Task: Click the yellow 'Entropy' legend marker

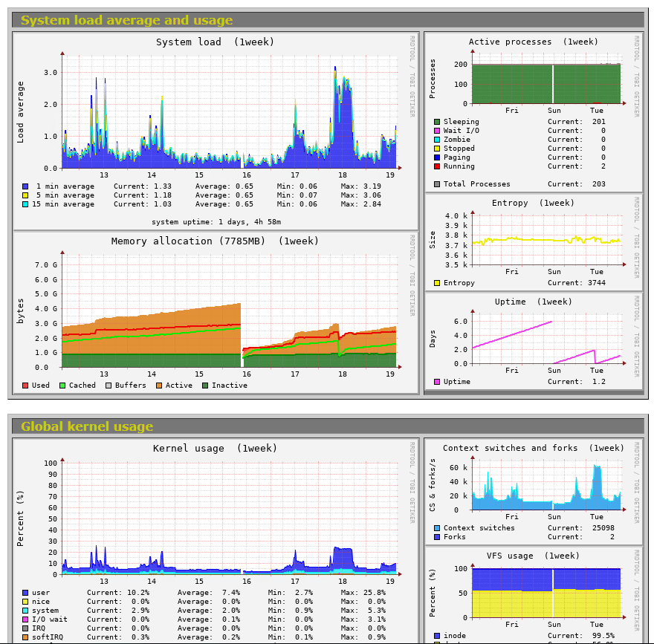Action: tap(436, 283)
